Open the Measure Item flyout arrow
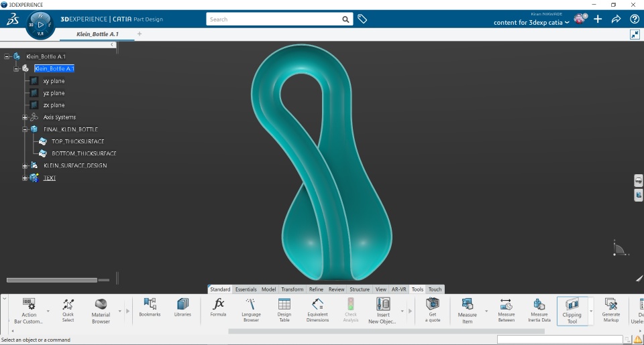The height and width of the screenshot is (345, 644). pyautogui.click(x=486, y=312)
